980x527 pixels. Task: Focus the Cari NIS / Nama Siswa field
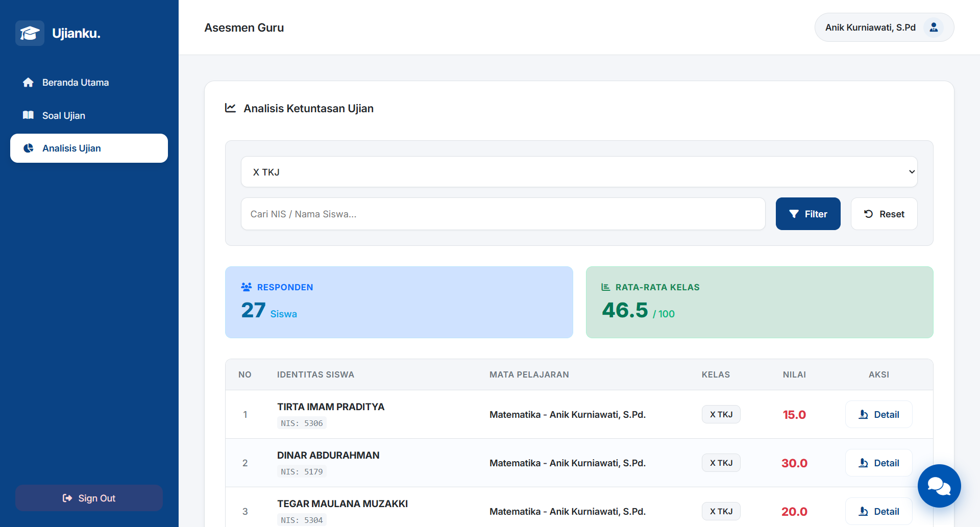click(x=503, y=214)
